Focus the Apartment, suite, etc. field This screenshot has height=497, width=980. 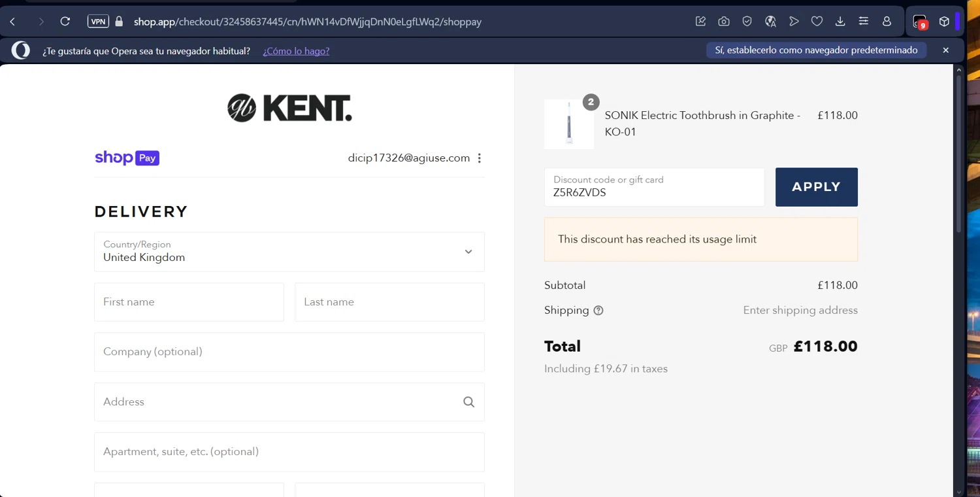(x=289, y=452)
